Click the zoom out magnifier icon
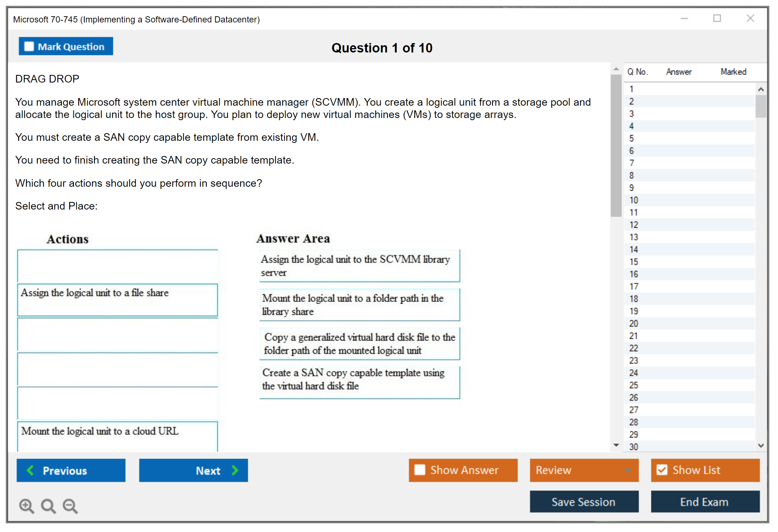The width and height of the screenshot is (778, 532). (70, 506)
